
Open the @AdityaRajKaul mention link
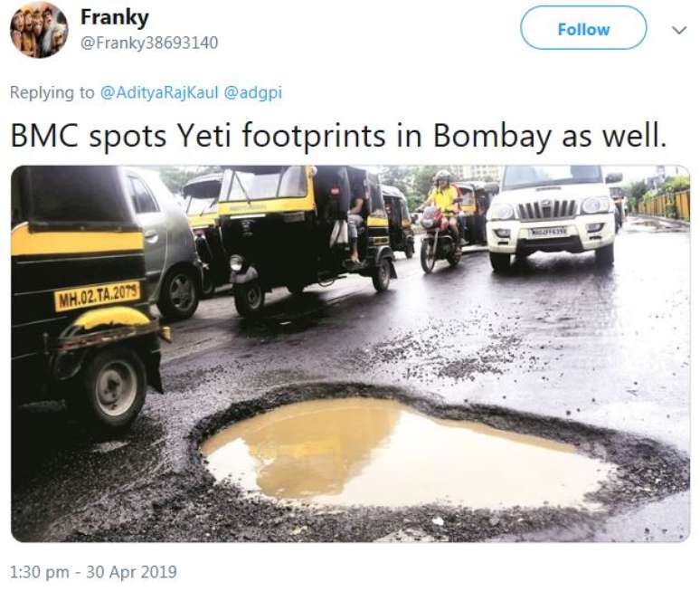pyautogui.click(x=159, y=92)
